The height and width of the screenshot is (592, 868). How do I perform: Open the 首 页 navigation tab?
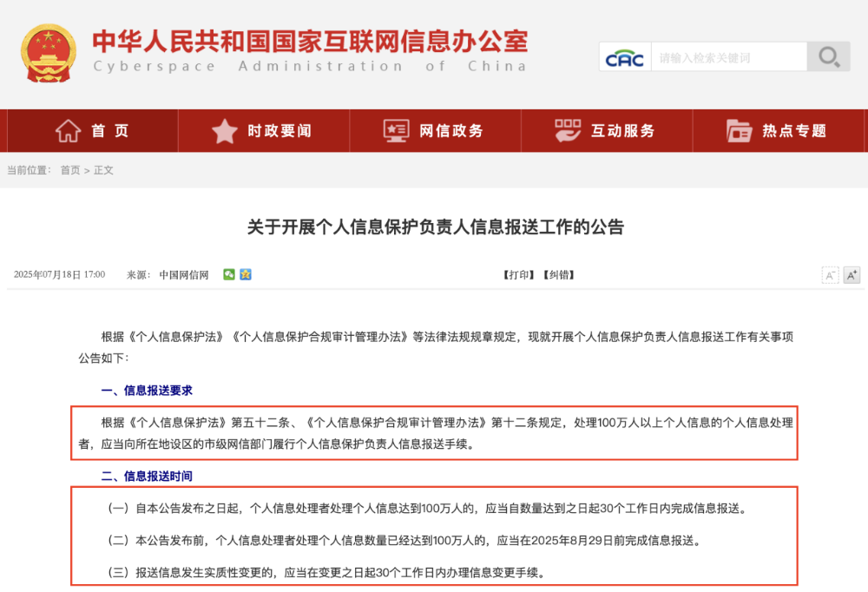click(x=93, y=131)
